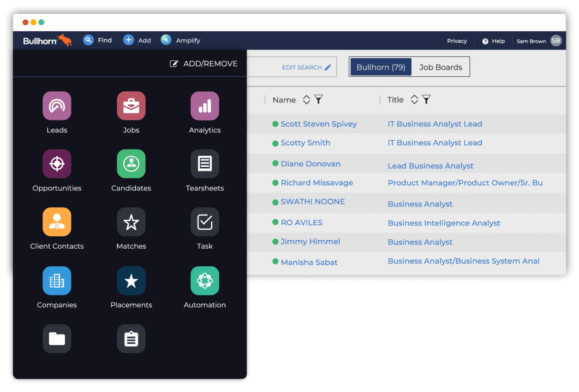The width and height of the screenshot is (579, 392).
Task: Click the folder icon in the menu
Action: [57, 339]
